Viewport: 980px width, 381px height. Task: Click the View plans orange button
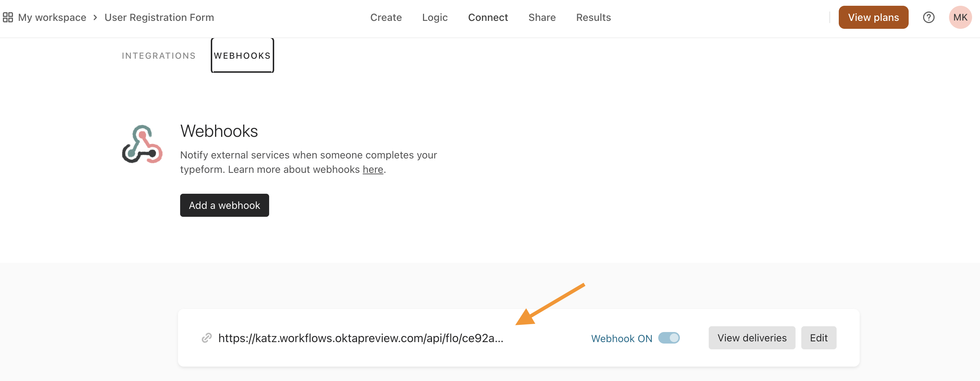click(873, 17)
